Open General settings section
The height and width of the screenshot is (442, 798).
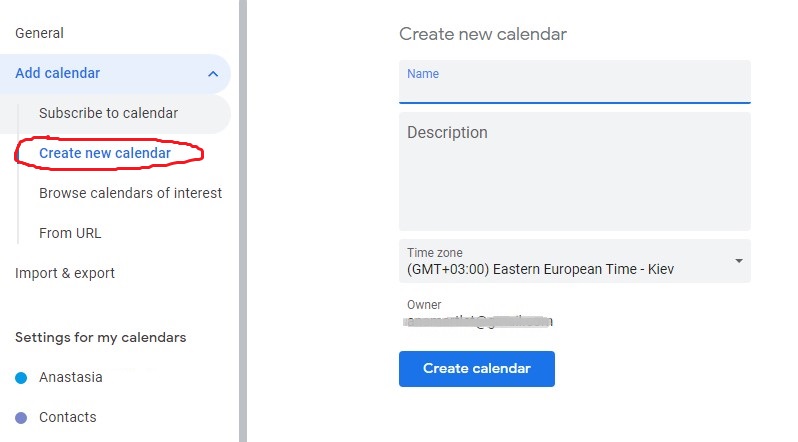(39, 33)
